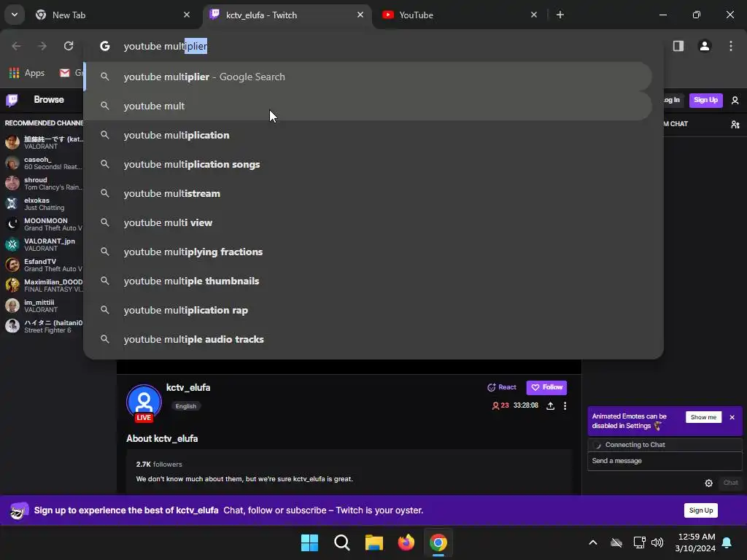
Task: Open stream more options three dots
Action: pos(565,405)
